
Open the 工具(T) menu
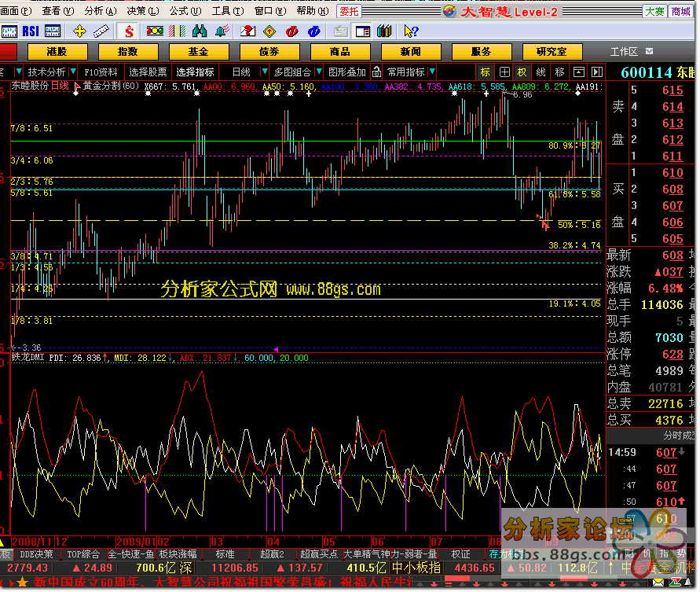228,11
